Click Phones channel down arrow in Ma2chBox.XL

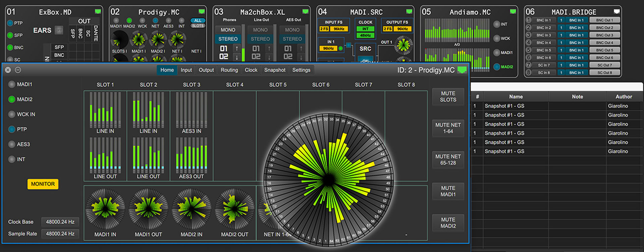click(x=237, y=57)
